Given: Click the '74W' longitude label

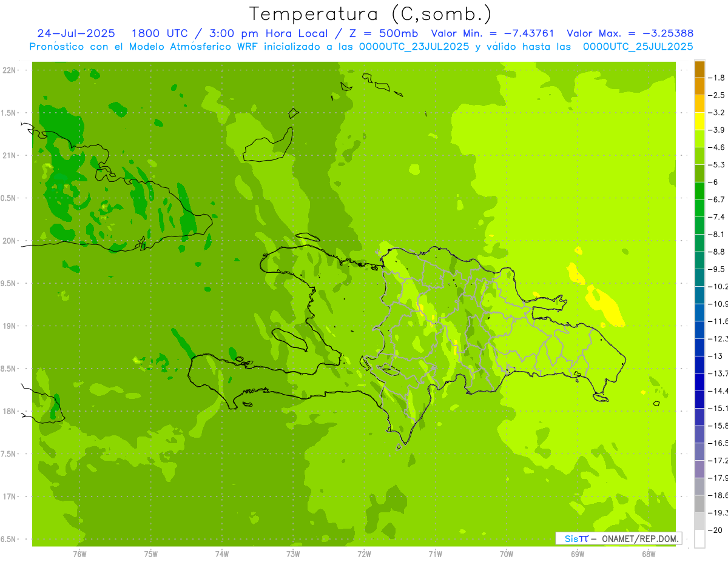Looking at the screenshot, I should click(x=221, y=554).
